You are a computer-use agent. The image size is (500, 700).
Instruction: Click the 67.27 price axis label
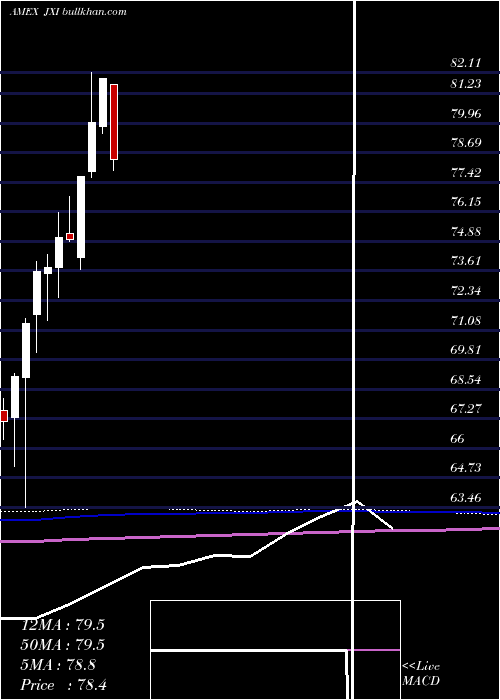pos(466,409)
